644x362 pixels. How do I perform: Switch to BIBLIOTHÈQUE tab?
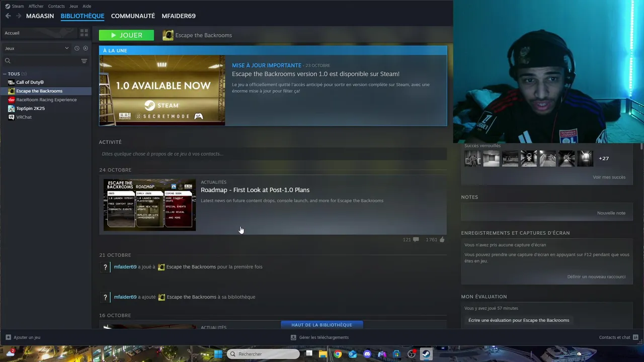tap(83, 16)
